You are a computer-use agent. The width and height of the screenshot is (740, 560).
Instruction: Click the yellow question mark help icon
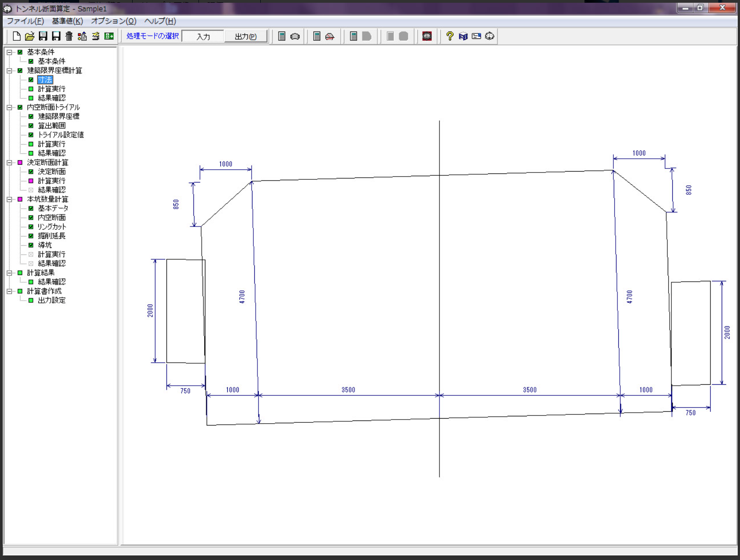point(450,36)
